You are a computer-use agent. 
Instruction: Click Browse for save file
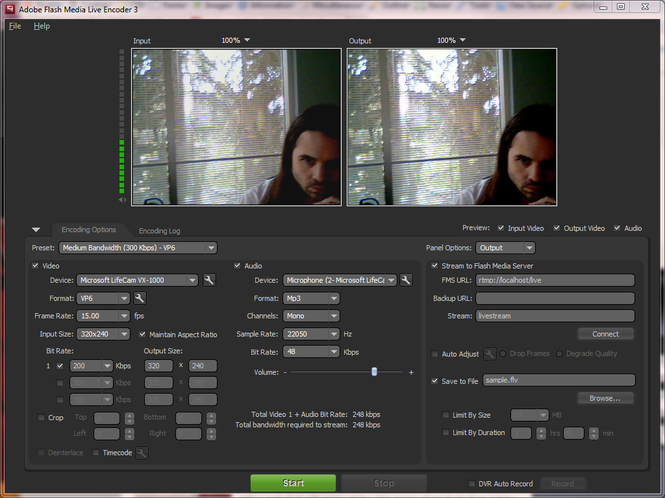pos(606,398)
